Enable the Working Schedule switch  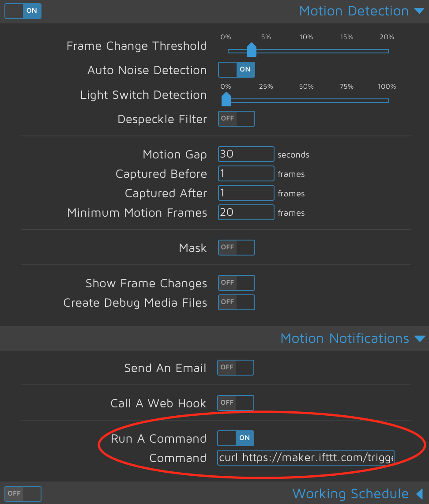[23, 494]
